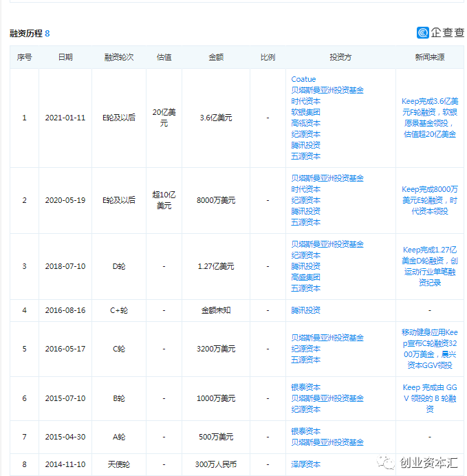Open 泽厚资本 investor link
The height and width of the screenshot is (476, 467).
(x=305, y=464)
